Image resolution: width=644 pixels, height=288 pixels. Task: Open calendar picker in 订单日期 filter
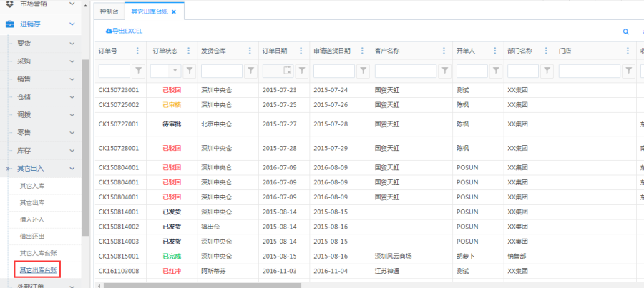pyautogui.click(x=288, y=71)
